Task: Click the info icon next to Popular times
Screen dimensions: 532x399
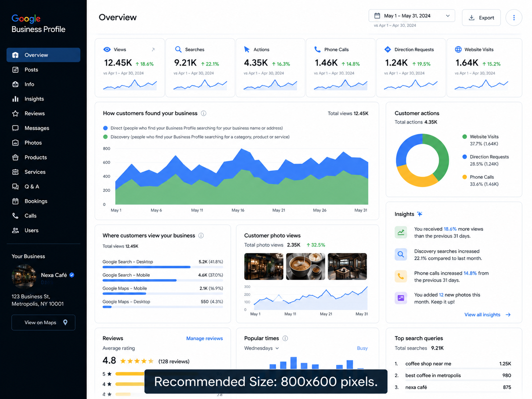Action: coord(285,338)
